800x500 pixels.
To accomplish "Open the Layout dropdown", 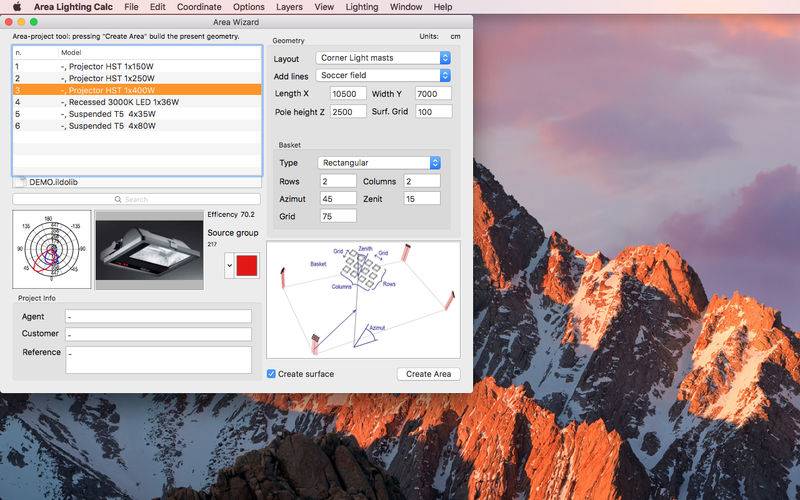I will (383, 58).
